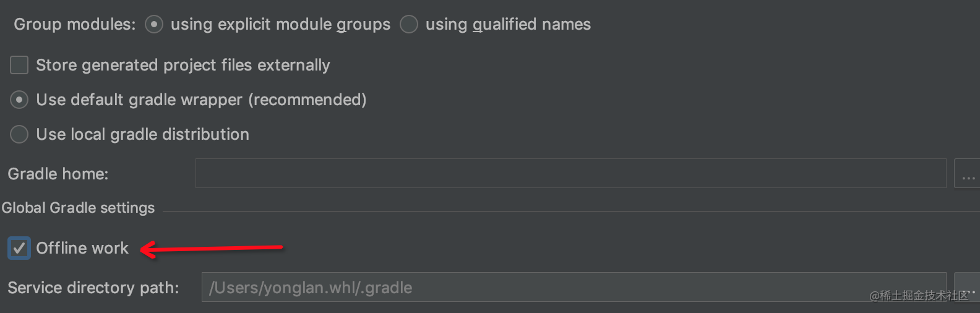Click the red arrow pointing at Offline work
980x313 pixels.
pos(211,249)
